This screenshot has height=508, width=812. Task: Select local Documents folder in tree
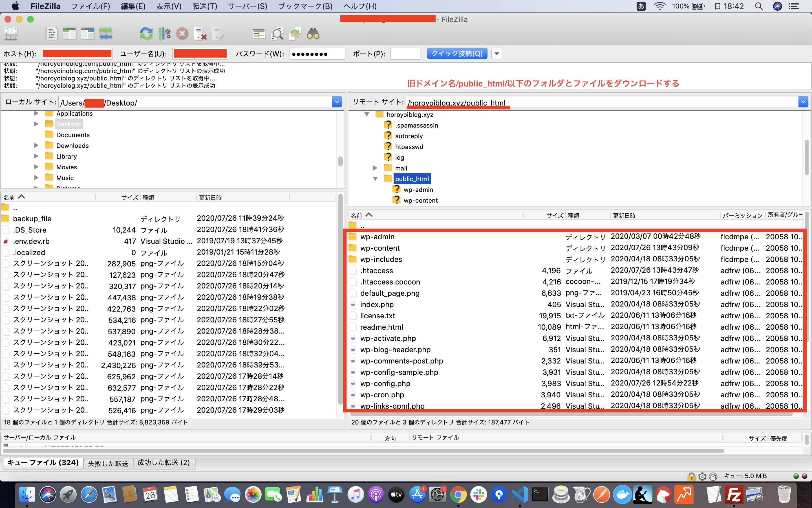[73, 135]
